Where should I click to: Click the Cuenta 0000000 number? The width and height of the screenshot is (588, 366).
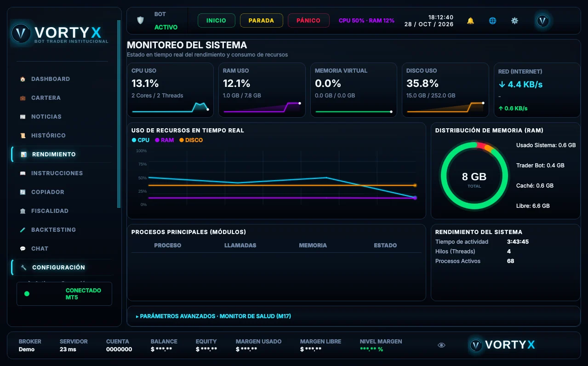point(119,349)
